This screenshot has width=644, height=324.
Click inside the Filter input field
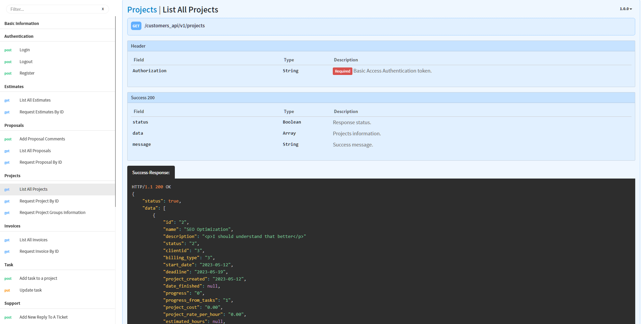[51, 9]
